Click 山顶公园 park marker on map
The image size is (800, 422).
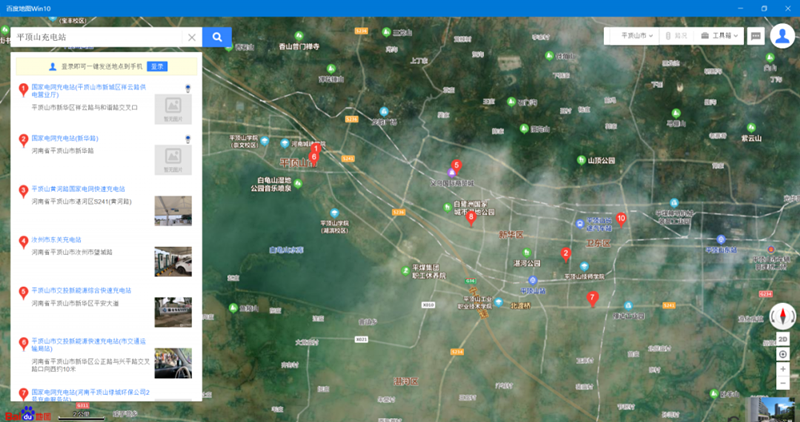coord(581,160)
